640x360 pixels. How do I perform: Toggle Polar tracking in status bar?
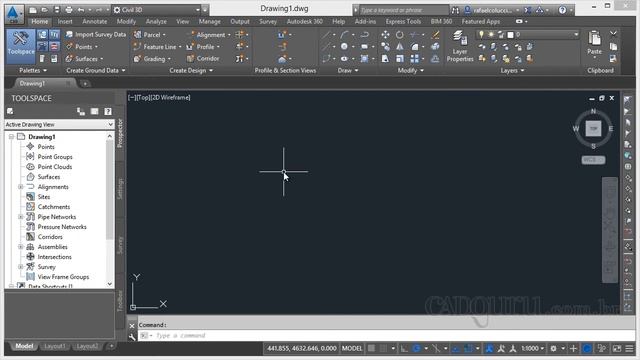click(x=416, y=349)
